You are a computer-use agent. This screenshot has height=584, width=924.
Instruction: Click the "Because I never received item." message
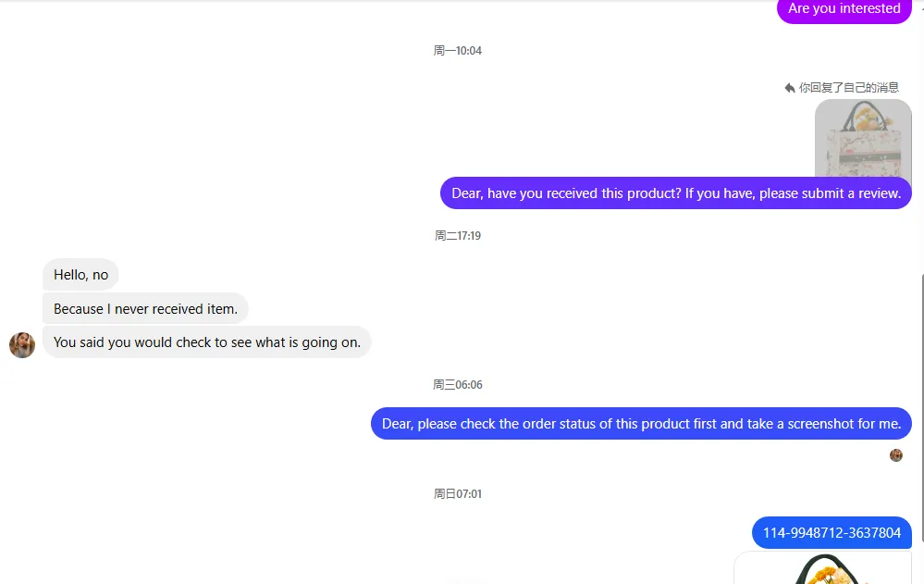click(145, 309)
